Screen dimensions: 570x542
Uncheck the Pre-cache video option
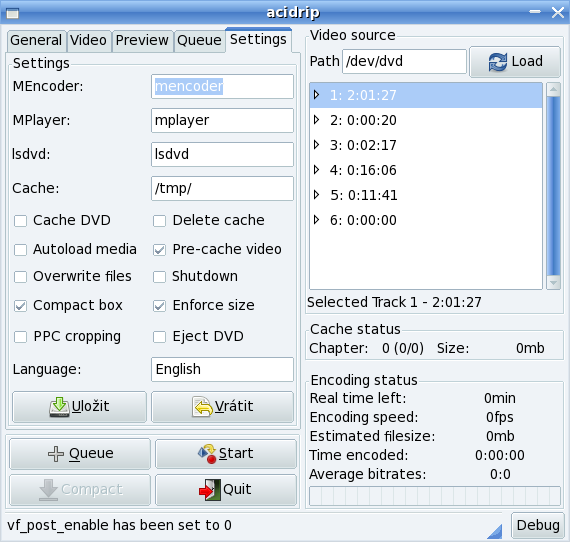pyautogui.click(x=160, y=250)
